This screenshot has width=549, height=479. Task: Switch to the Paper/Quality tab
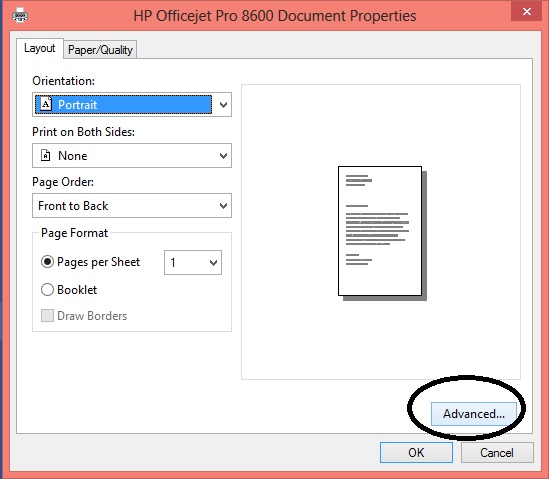[100, 49]
